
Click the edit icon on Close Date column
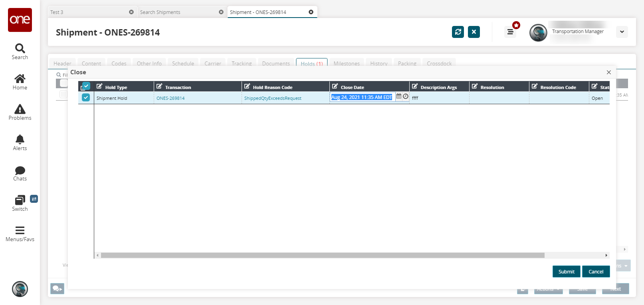pos(335,86)
